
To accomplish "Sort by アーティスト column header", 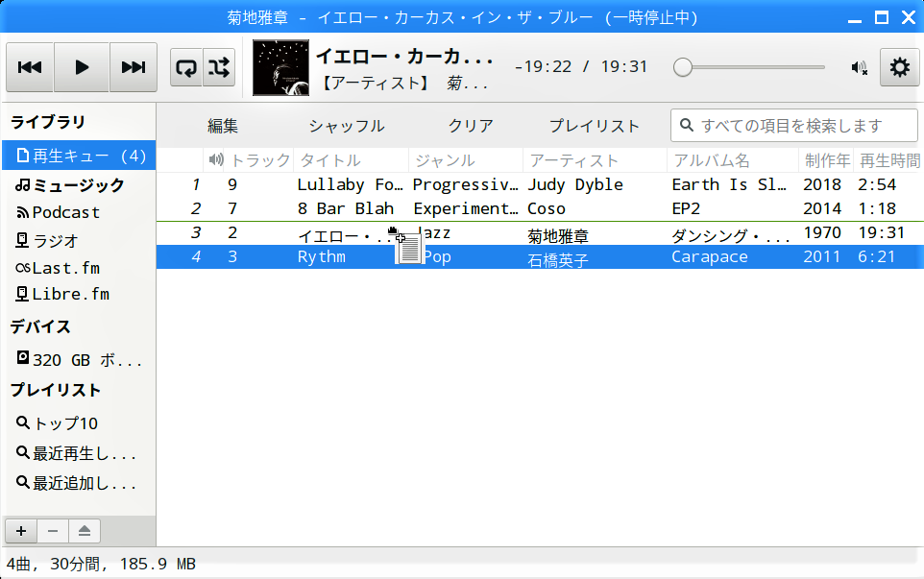I will coord(596,159).
